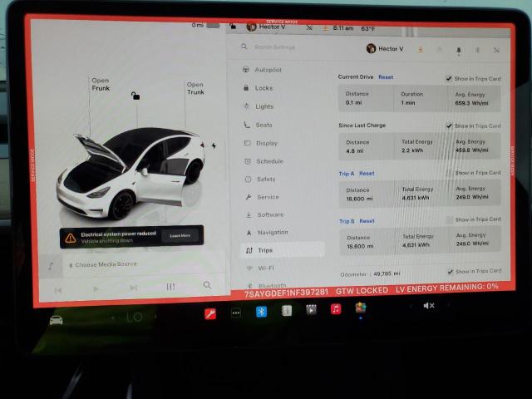532x399 pixels.
Task: Tap the no-signal connectivity icon in settings header
Action: [496, 50]
